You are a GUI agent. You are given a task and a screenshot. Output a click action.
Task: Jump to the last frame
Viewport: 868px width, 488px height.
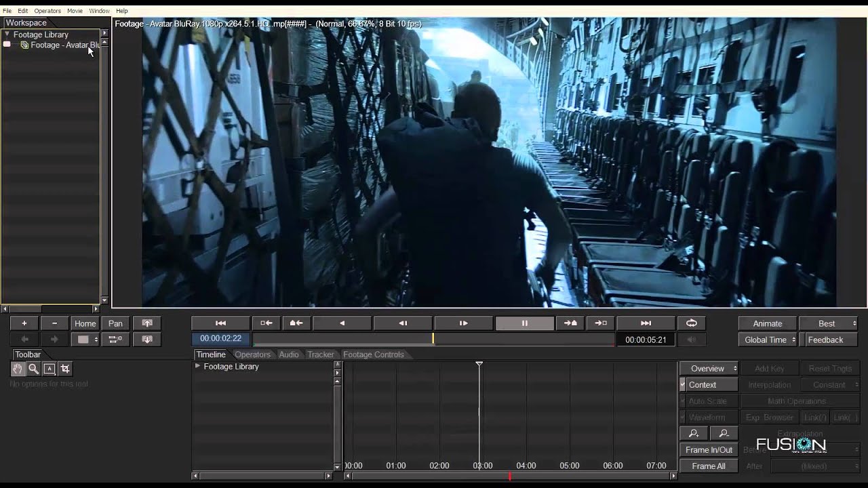646,323
